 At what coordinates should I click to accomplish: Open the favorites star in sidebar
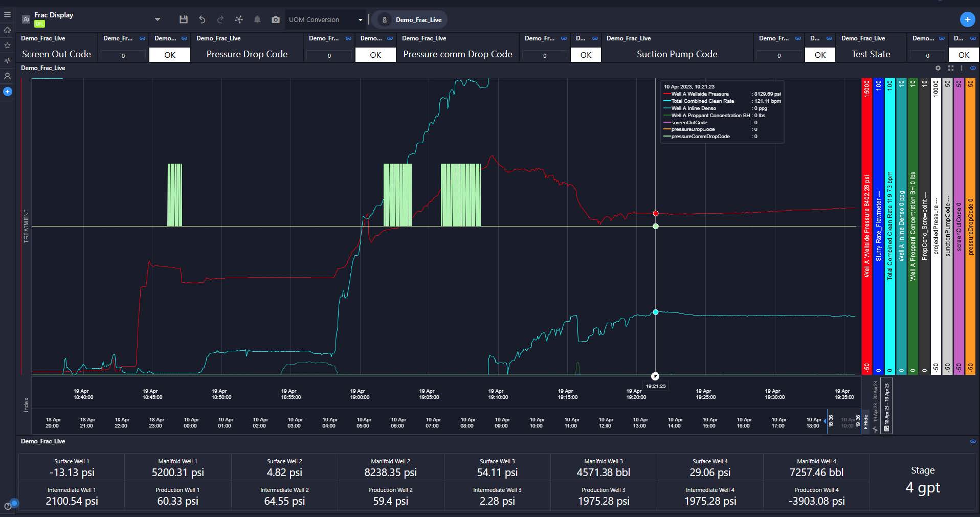tap(7, 46)
